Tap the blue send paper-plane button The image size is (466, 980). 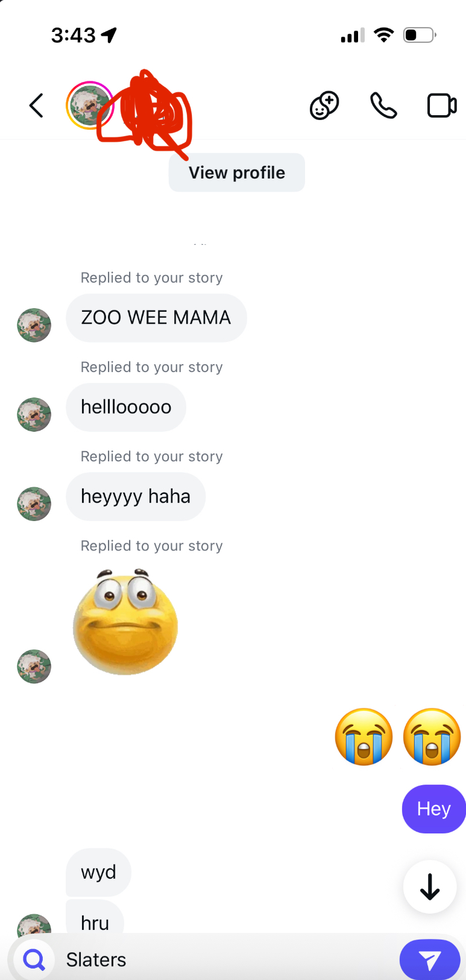pyautogui.click(x=430, y=959)
